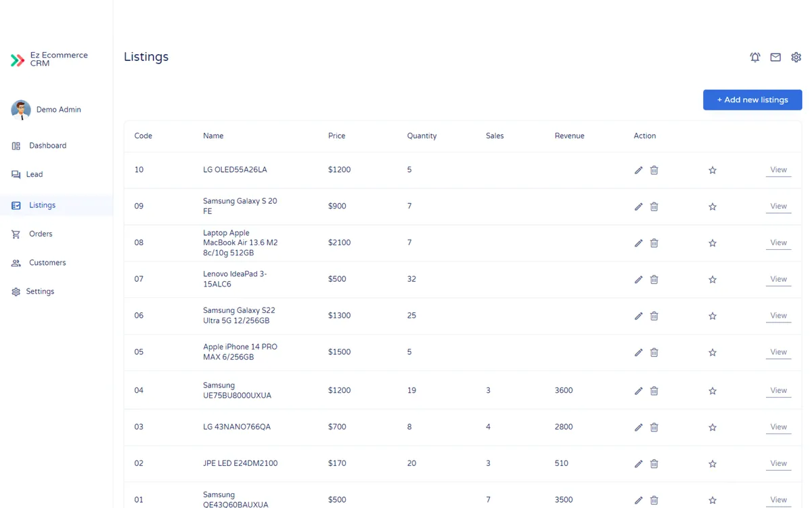Click the Demo Admin avatar
The width and height of the screenshot is (812, 508).
pos(21,110)
